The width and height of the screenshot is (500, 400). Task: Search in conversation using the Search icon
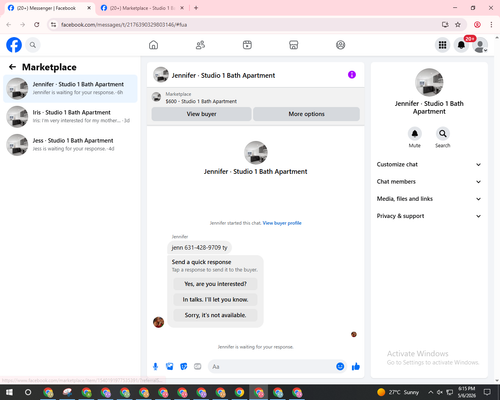443,134
